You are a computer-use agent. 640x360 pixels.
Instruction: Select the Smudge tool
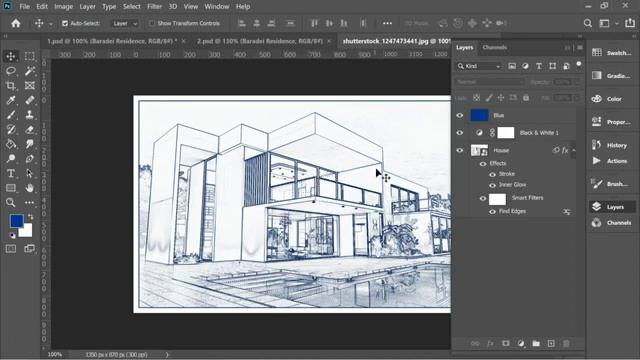pyautogui.click(x=29, y=144)
